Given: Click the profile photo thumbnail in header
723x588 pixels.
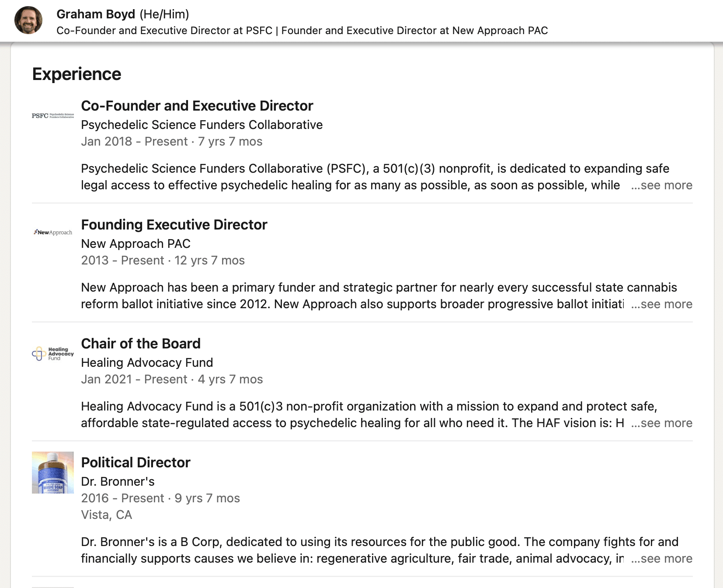Looking at the screenshot, I should pyautogui.click(x=28, y=20).
